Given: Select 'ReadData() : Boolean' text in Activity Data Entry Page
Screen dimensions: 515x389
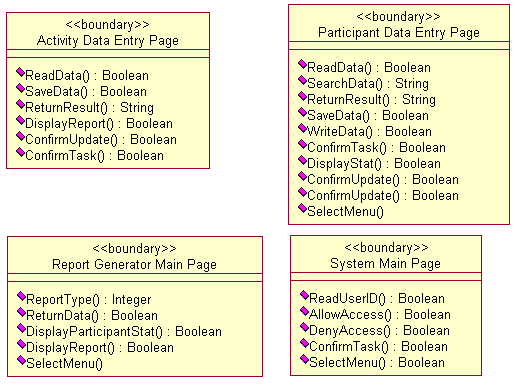Looking at the screenshot, I should pos(87,76).
